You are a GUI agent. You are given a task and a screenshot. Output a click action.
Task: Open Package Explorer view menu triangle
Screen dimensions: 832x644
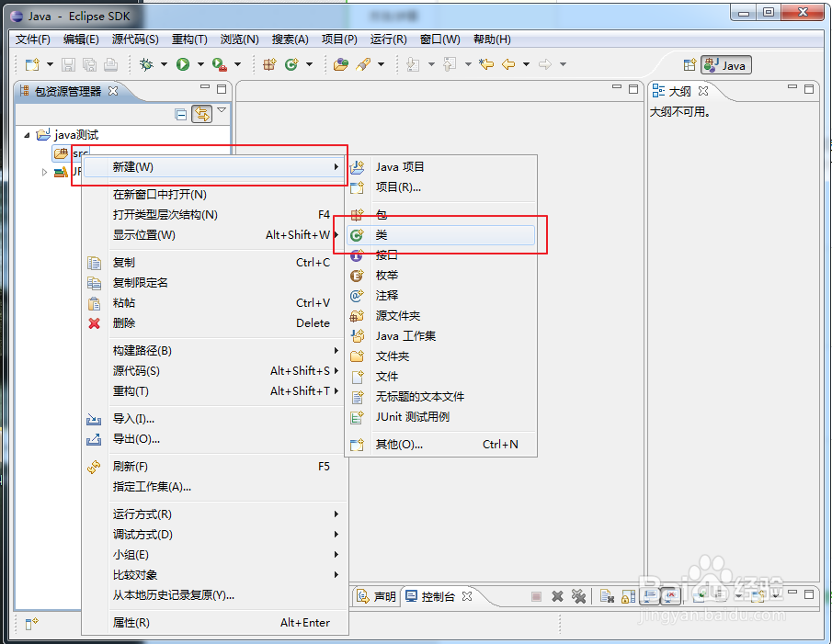[x=222, y=110]
